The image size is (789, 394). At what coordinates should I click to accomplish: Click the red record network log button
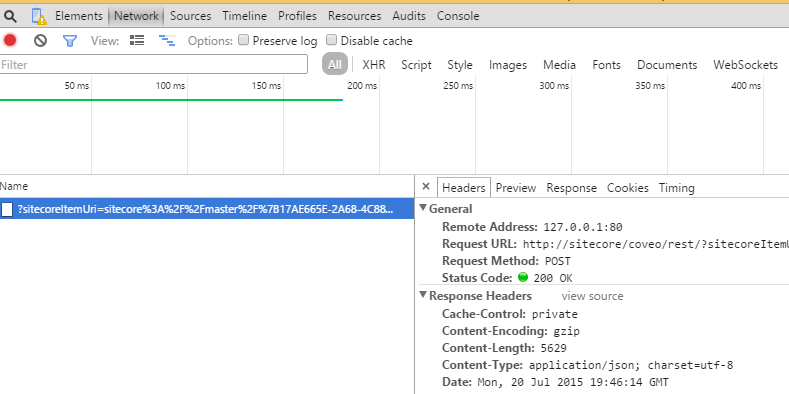(x=10, y=40)
